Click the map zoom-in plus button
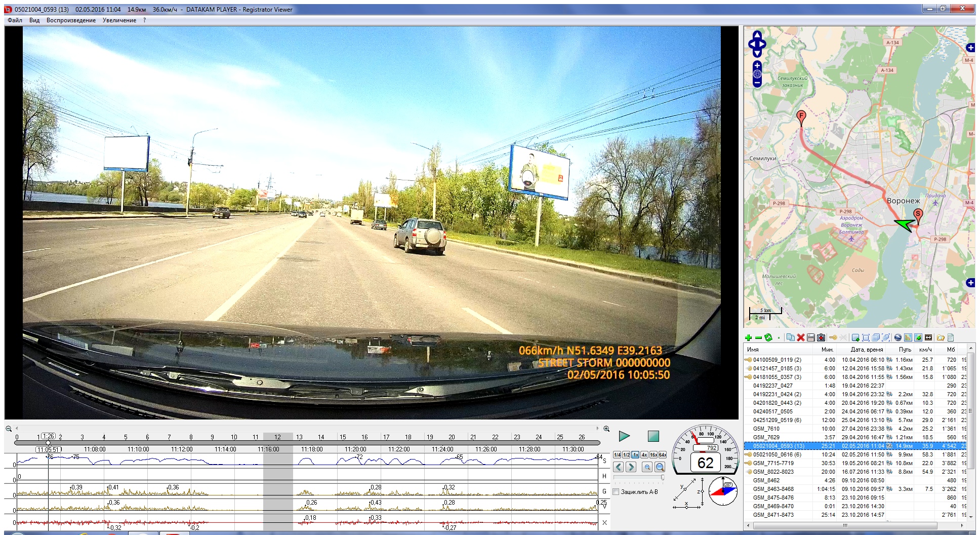980x535 pixels. coord(757,66)
